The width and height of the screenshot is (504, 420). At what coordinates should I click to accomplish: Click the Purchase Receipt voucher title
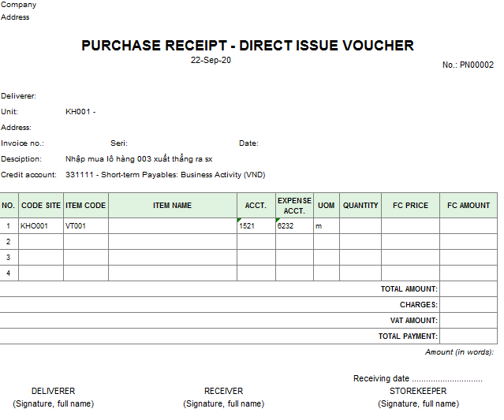[247, 46]
